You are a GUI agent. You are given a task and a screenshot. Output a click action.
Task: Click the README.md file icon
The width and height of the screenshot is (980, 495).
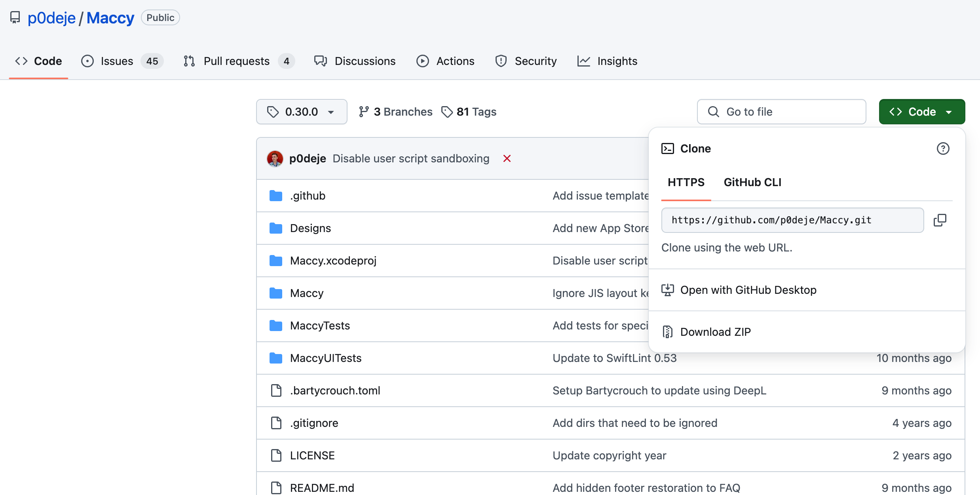tap(276, 488)
